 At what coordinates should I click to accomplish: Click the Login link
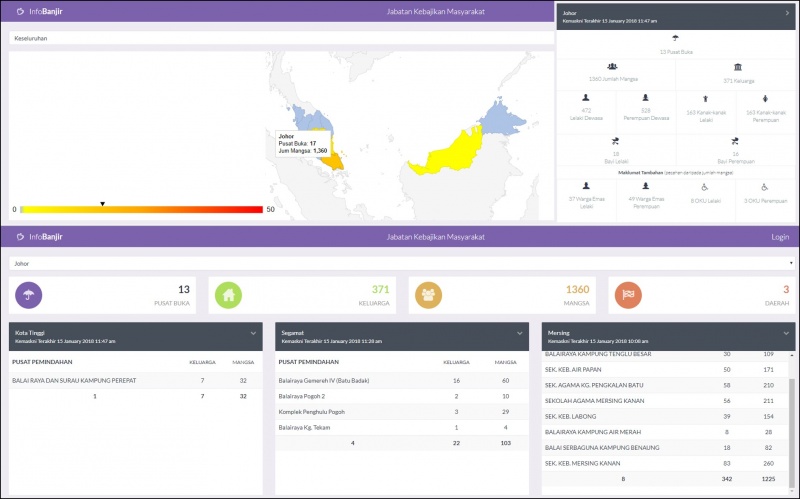click(780, 237)
